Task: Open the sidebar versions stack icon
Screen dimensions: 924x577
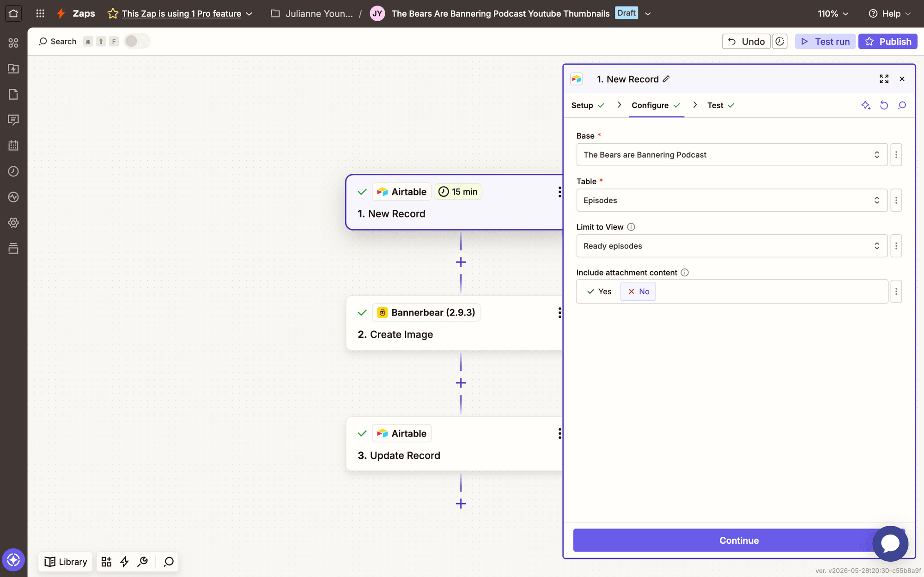Action: click(13, 248)
